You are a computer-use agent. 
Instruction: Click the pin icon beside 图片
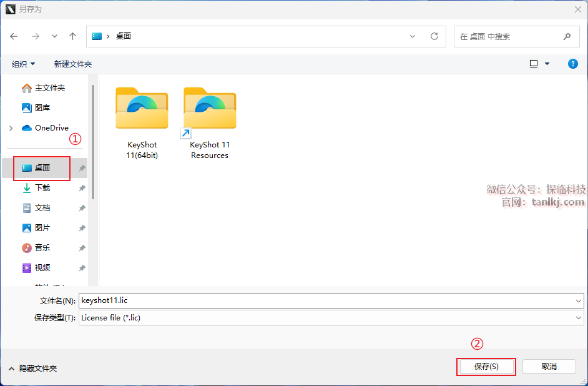(x=82, y=228)
